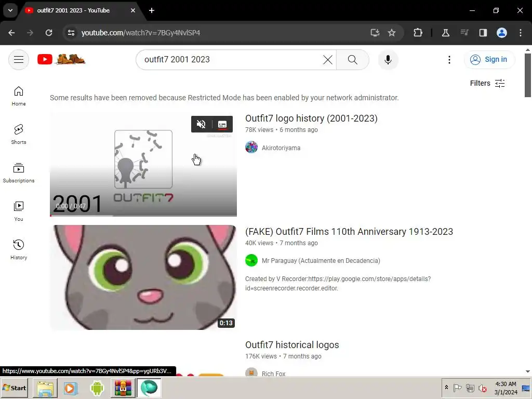
Task: Open the Android emulator taskbar icon
Action: click(97, 388)
